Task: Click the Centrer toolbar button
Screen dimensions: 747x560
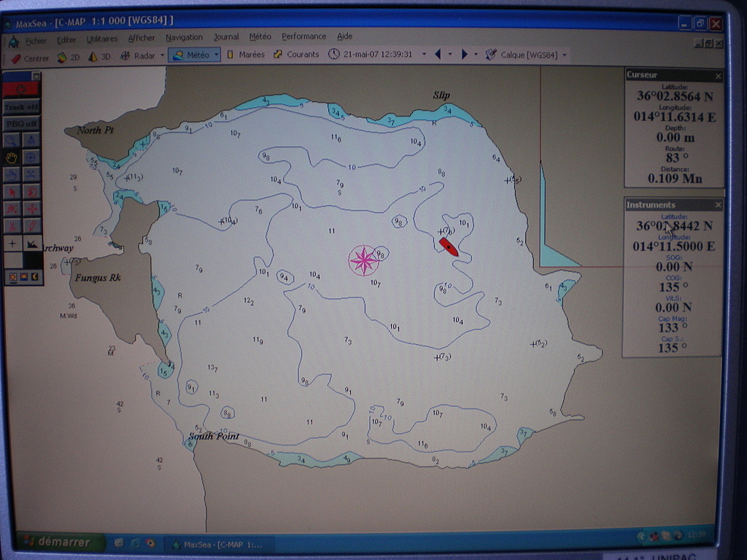Action: pyautogui.click(x=30, y=58)
